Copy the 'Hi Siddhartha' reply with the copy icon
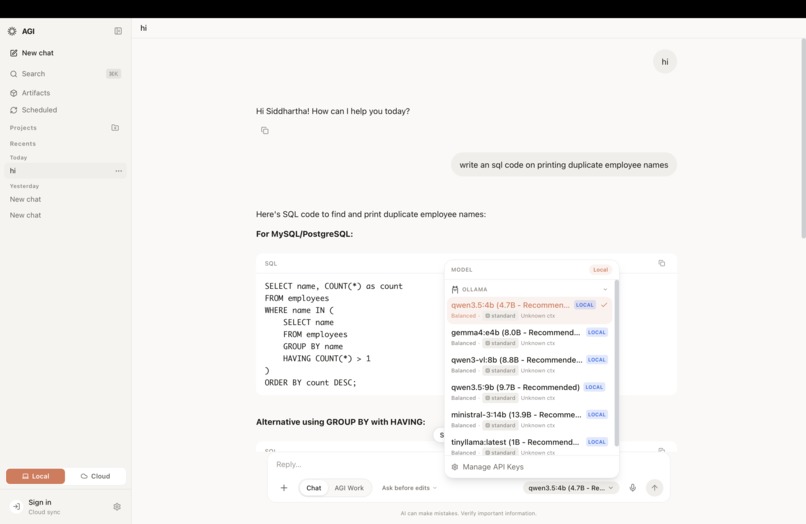The image size is (806, 524). [x=265, y=131]
